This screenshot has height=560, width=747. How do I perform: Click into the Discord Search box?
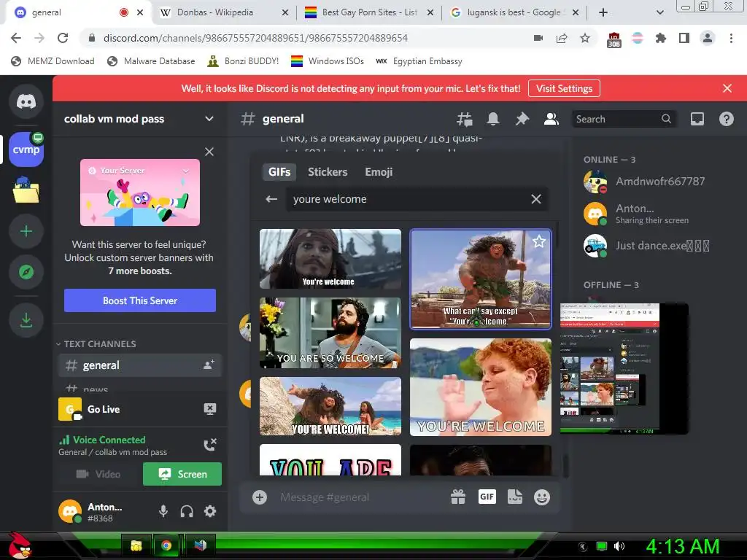pyautogui.click(x=624, y=119)
